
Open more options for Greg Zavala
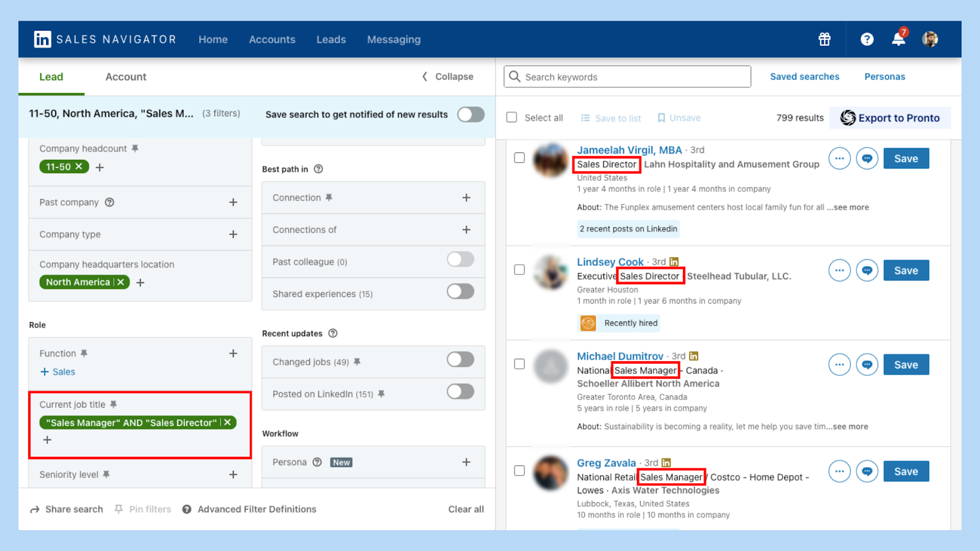coord(840,471)
